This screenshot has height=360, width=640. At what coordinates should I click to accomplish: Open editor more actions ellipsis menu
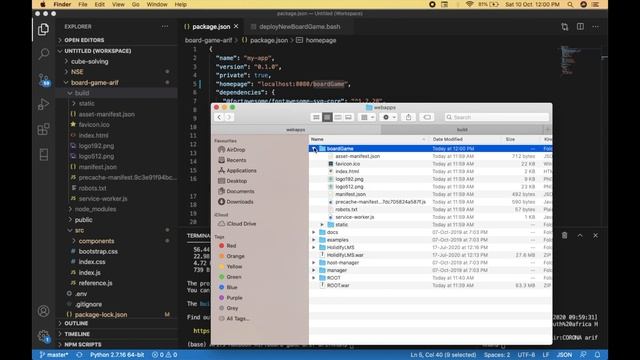coord(596,27)
